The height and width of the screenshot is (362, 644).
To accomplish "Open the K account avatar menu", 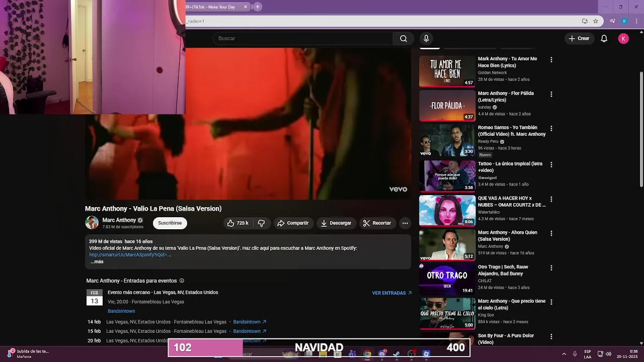I will [x=623, y=39].
